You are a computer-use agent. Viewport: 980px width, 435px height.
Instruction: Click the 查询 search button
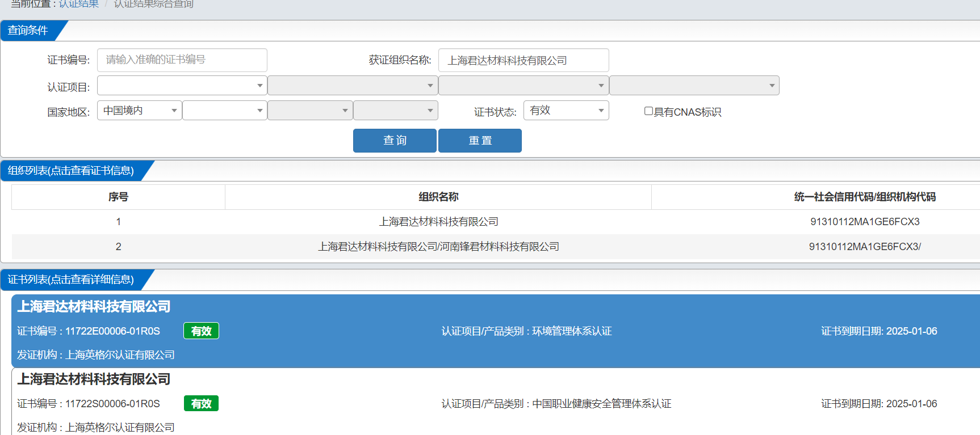point(395,141)
